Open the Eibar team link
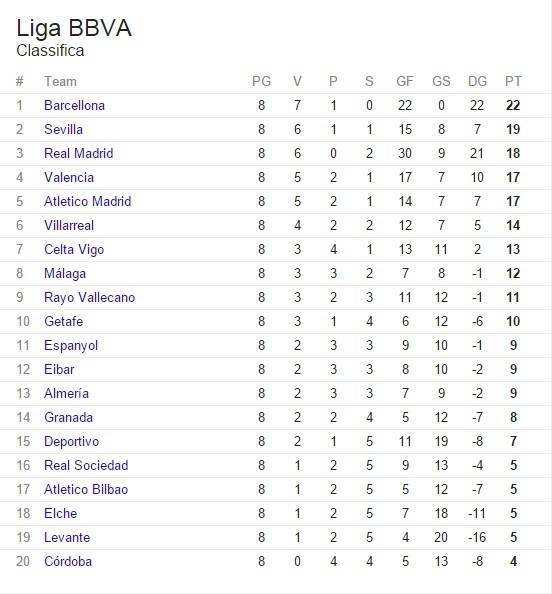552x594 pixels. (59, 369)
